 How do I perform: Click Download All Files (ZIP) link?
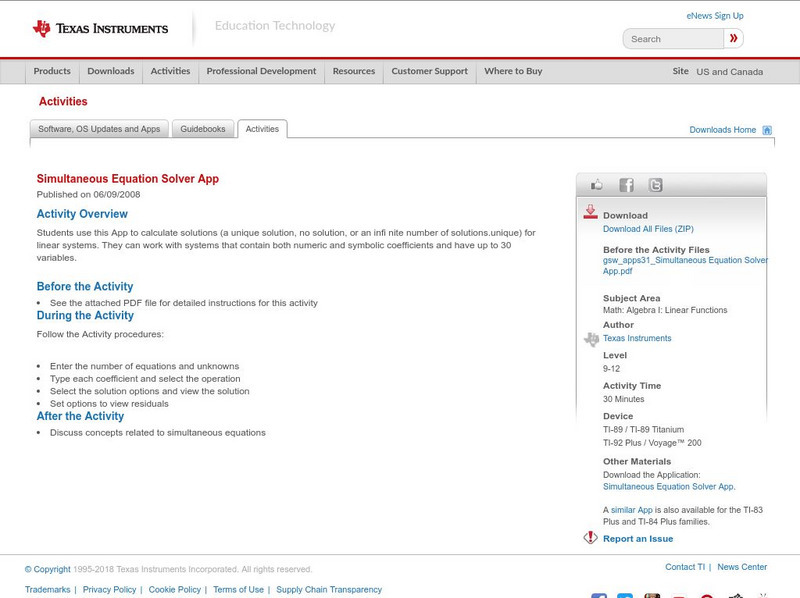pos(648,229)
